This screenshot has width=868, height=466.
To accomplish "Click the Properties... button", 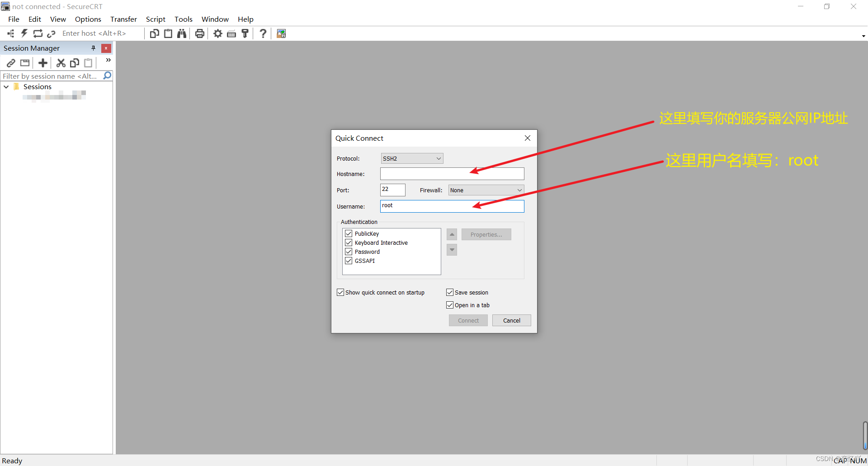I will (486, 234).
